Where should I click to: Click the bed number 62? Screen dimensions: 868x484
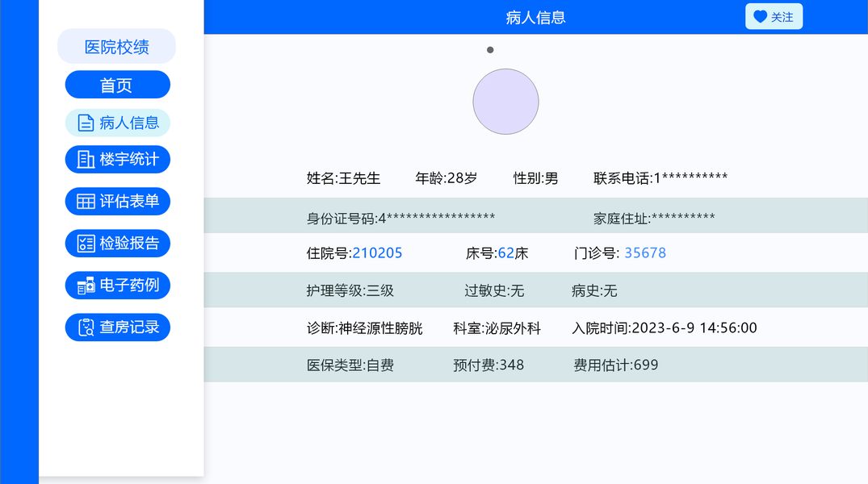click(x=506, y=252)
